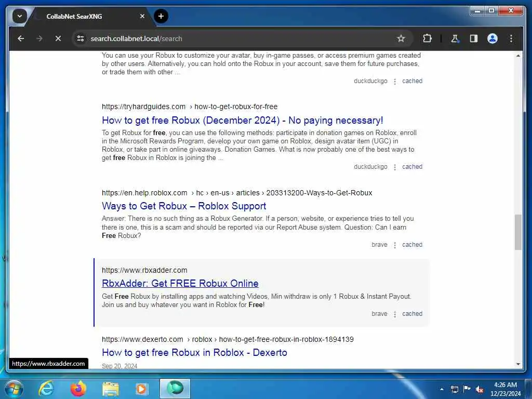Click the https://tryhardguides.com URL text
This screenshot has height=399, width=532.
point(143,107)
